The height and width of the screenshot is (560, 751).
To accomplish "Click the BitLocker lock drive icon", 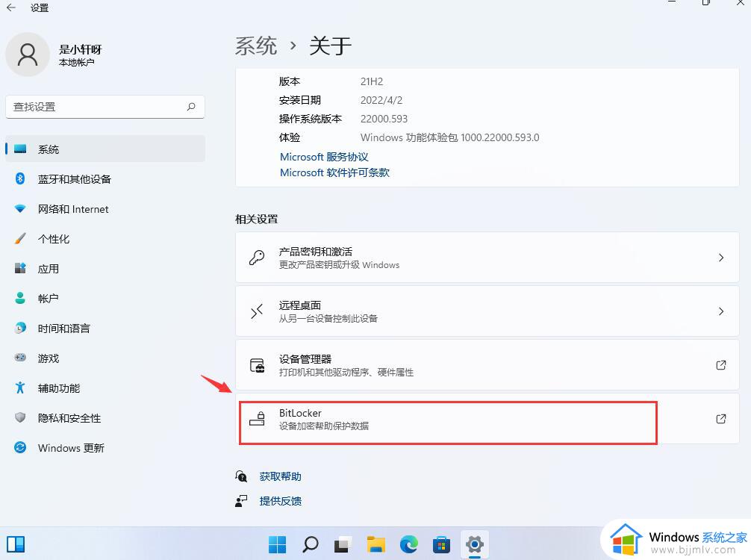I will (258, 419).
